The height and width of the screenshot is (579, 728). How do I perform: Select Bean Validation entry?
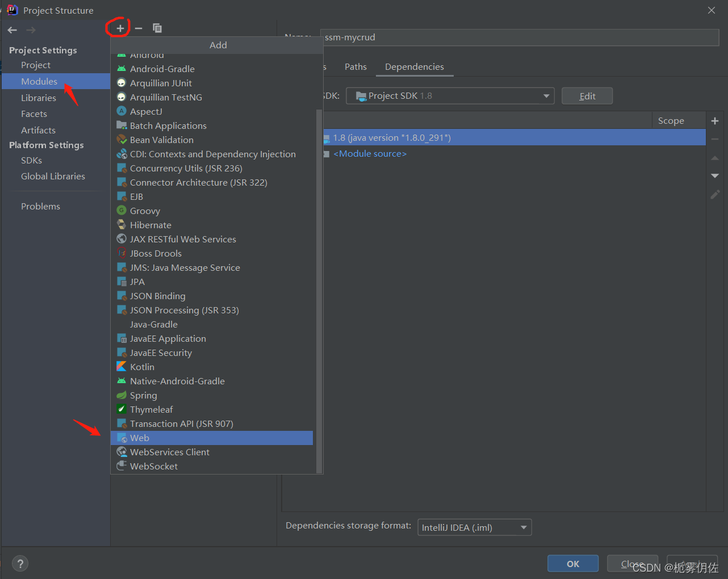click(x=212, y=140)
